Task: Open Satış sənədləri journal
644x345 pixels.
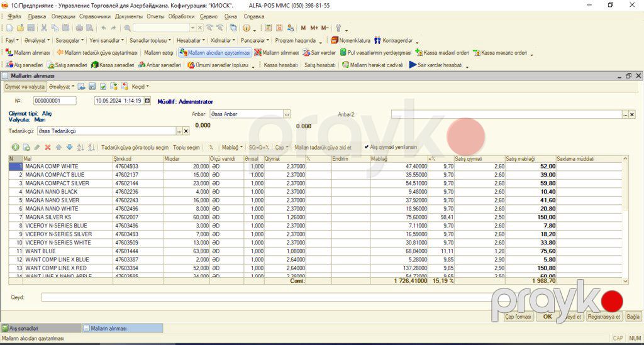Action: [x=67, y=65]
